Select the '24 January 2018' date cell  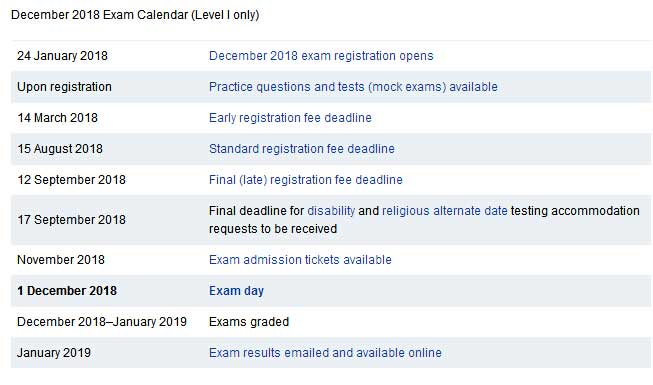[62, 56]
